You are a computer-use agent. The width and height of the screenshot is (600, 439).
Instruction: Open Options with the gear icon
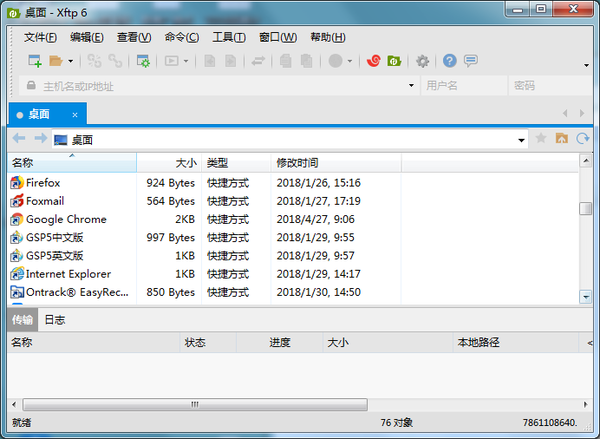click(x=422, y=61)
